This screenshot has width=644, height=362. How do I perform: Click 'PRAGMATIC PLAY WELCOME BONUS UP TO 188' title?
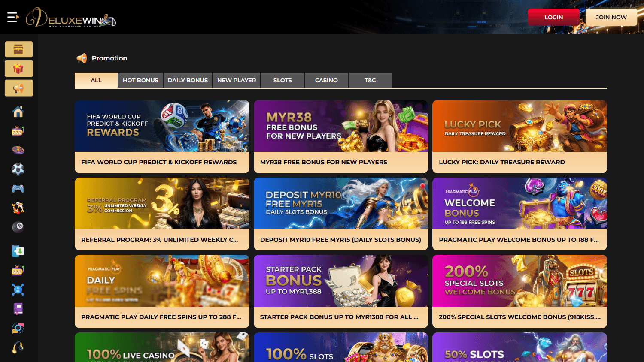(x=519, y=240)
